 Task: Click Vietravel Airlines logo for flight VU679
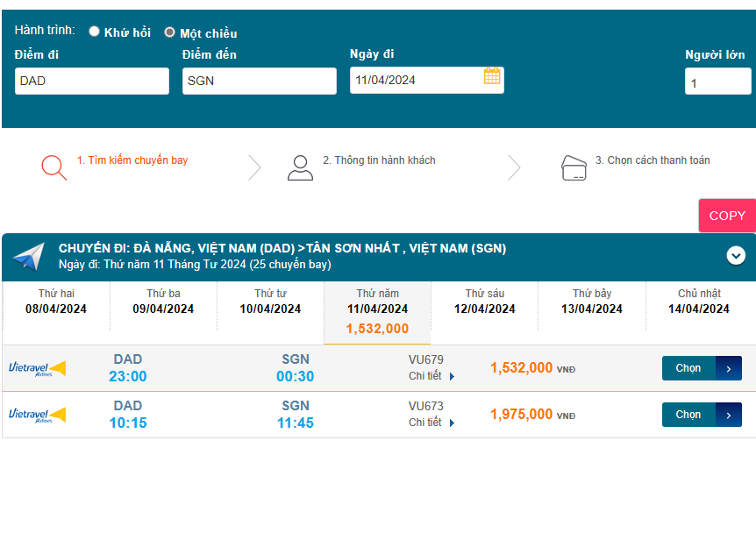pos(37,368)
